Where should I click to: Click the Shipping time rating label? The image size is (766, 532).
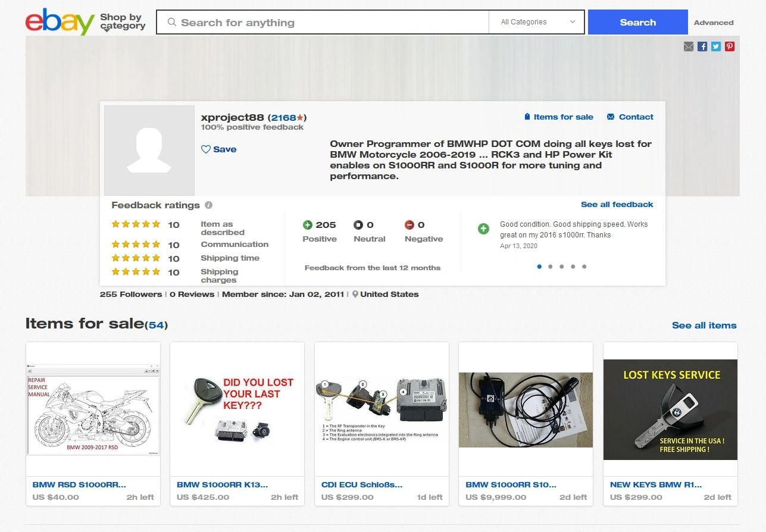click(x=230, y=258)
